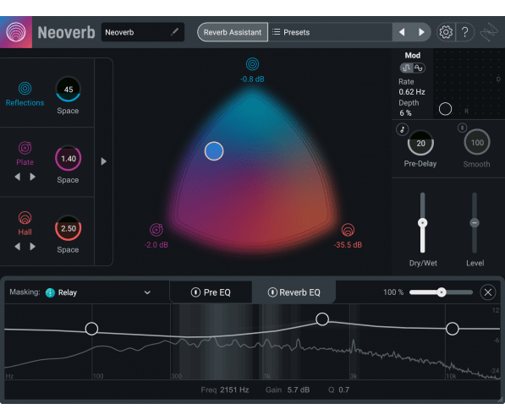This screenshot has width=505, height=420.
Task: Click the Hall engine icon
Action: 25,218
